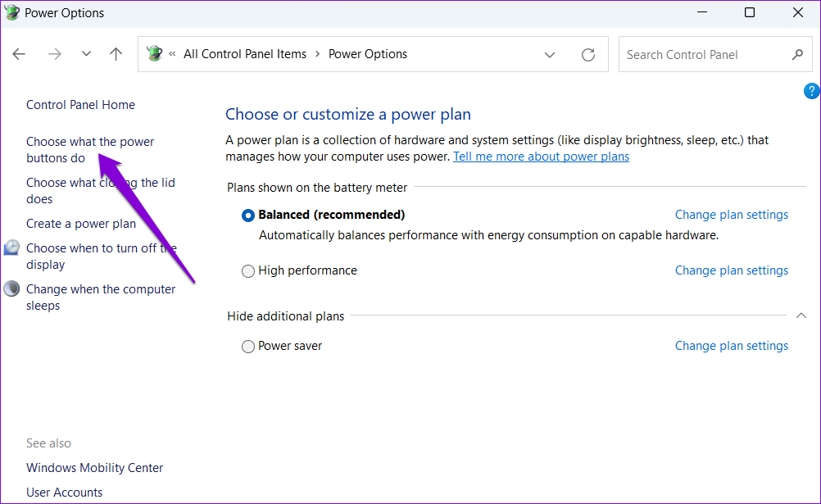The image size is (821, 504).
Task: Expand the address bar history dropdown
Action: (x=550, y=55)
